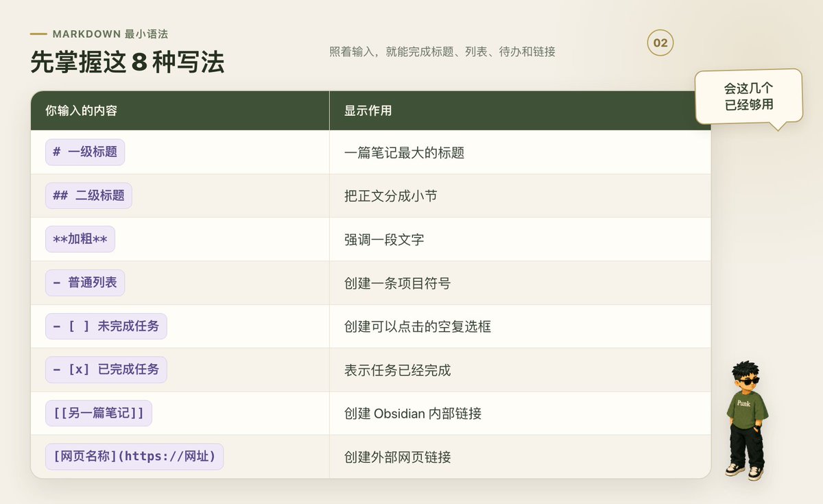Click the subtitle 照着输入，就能完成标题、列表、待办和链接

[442, 51]
